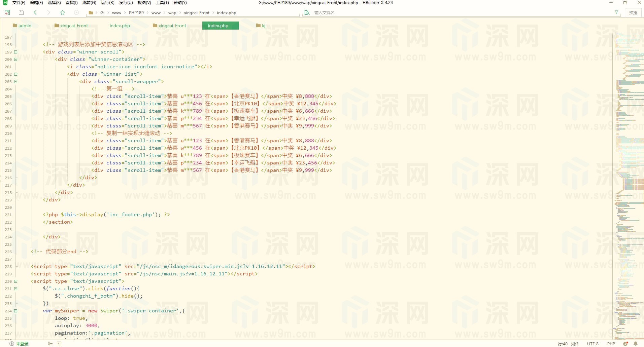
Task: Click the run play icon in toolbar
Action: pos(76,12)
